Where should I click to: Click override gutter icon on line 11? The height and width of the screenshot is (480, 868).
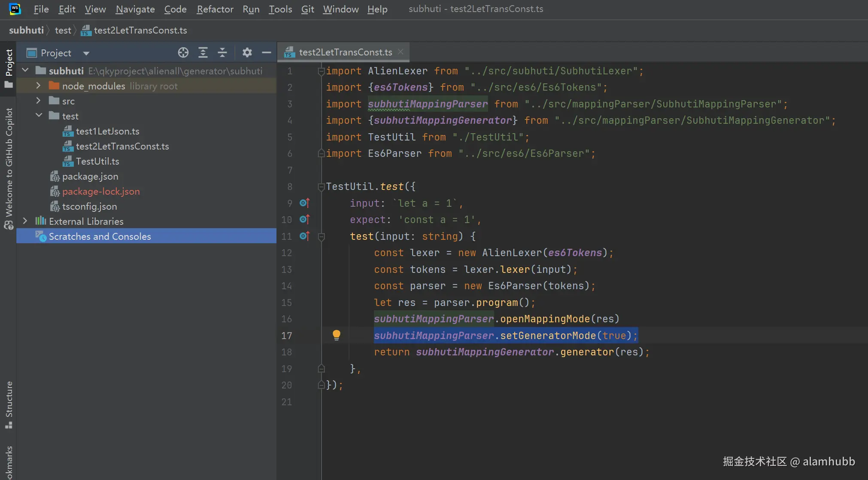(304, 236)
